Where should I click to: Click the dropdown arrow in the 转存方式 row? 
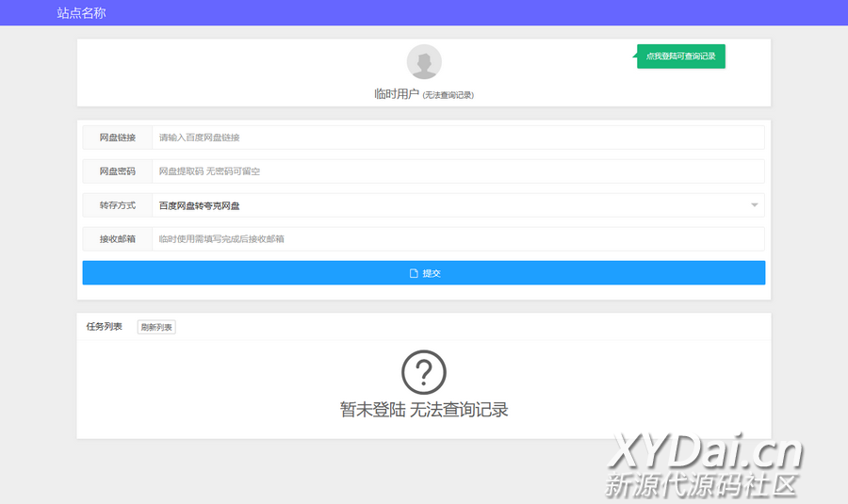coord(755,205)
